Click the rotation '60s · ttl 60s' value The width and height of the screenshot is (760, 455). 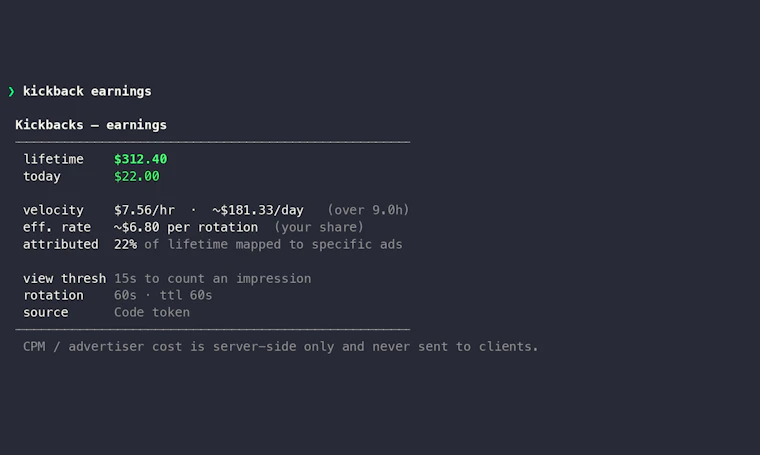[163, 295]
